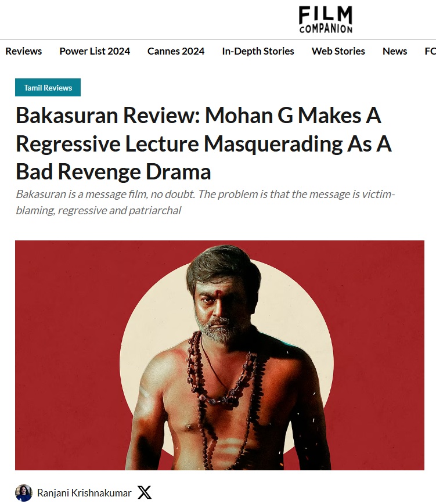The height and width of the screenshot is (504, 436).
Task: Click the words 'Mohan G' in headline
Action: 249,115
